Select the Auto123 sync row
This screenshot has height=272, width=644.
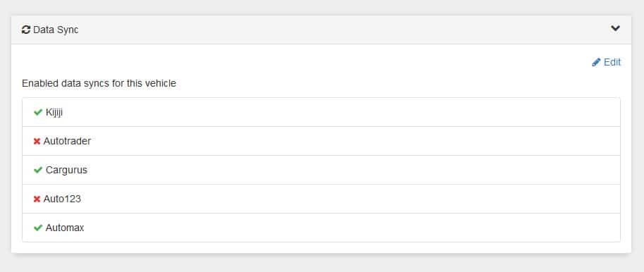point(321,199)
